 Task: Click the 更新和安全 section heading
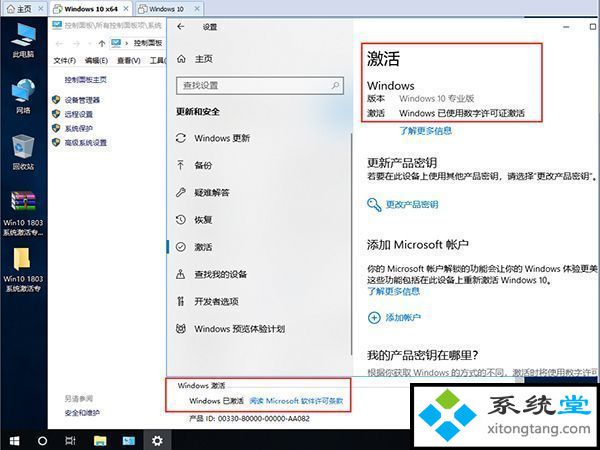click(197, 112)
